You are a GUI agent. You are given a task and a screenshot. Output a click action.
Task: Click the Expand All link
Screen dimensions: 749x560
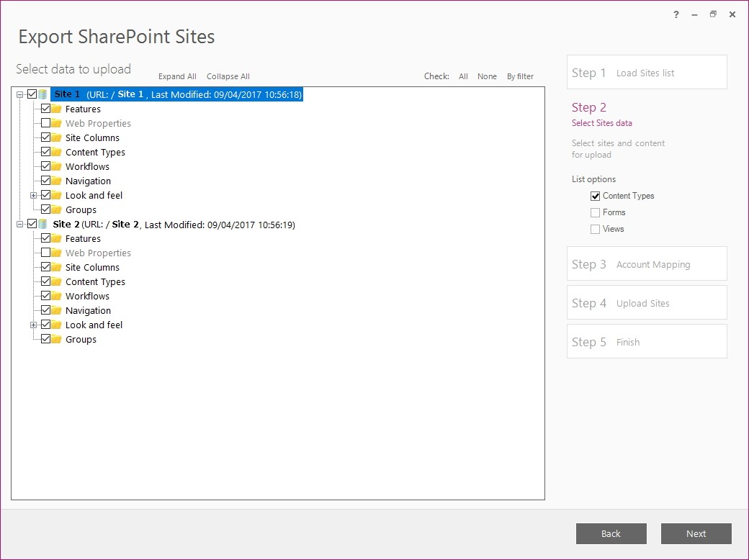coord(177,76)
